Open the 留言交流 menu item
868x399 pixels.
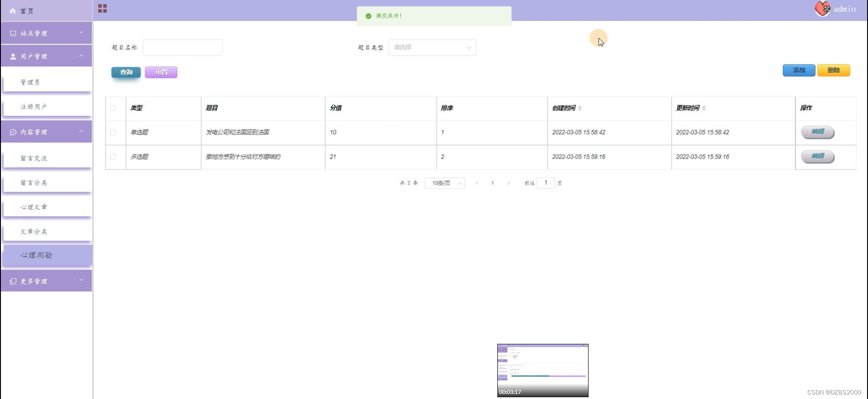click(x=47, y=158)
